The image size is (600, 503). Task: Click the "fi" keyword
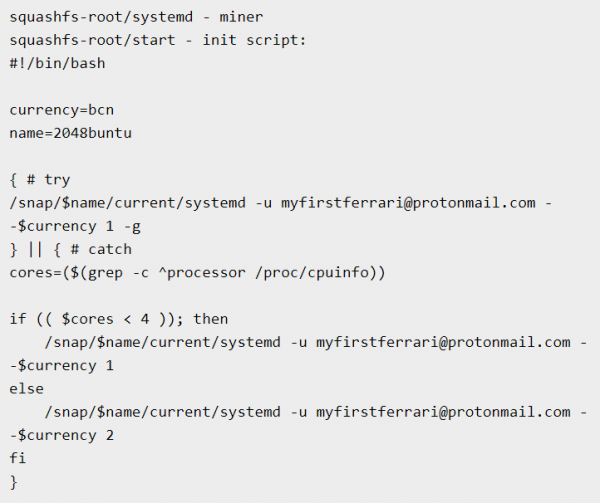pyautogui.click(x=17, y=457)
